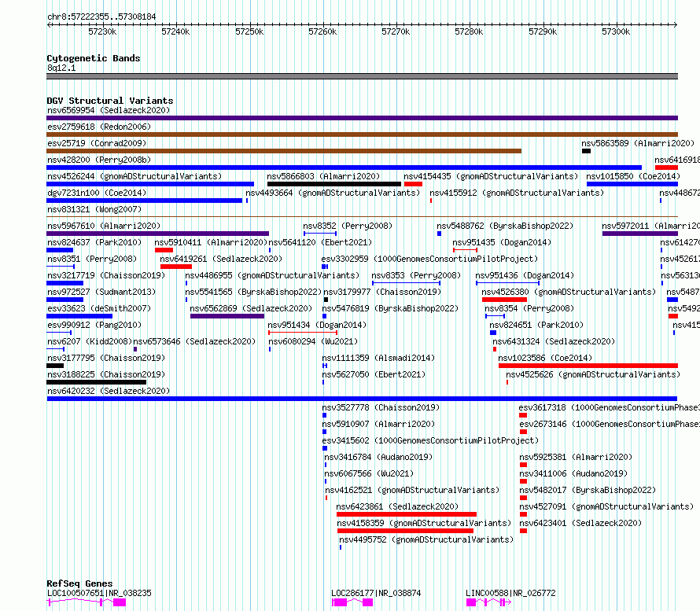Select the esv33623 (deSmith2007) label
Viewport: 700px width, 611px height.
pos(99,308)
